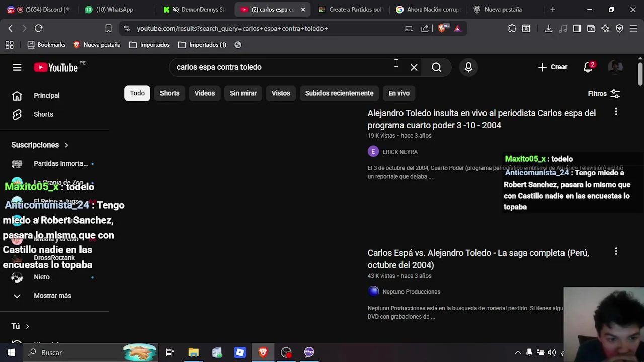This screenshot has width=644, height=362.
Task: Select the Vistos filter chip
Action: pos(281,93)
